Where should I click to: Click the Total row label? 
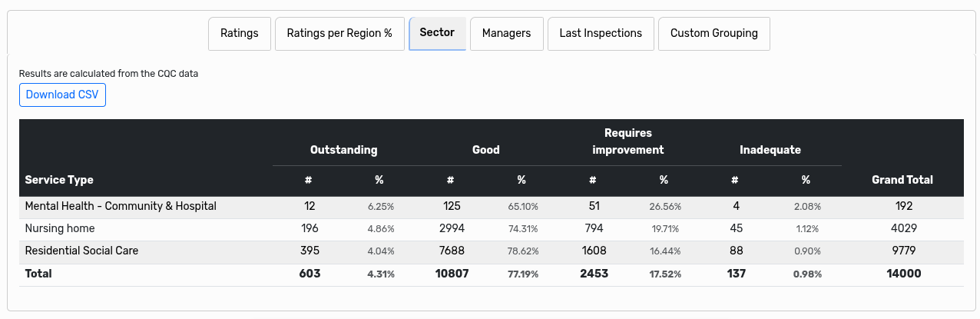[x=38, y=274]
